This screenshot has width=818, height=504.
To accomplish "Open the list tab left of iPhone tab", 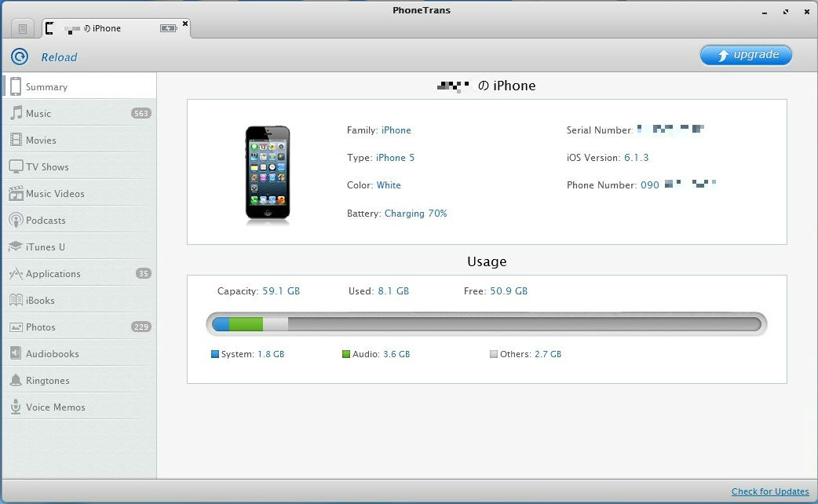I will [x=23, y=29].
